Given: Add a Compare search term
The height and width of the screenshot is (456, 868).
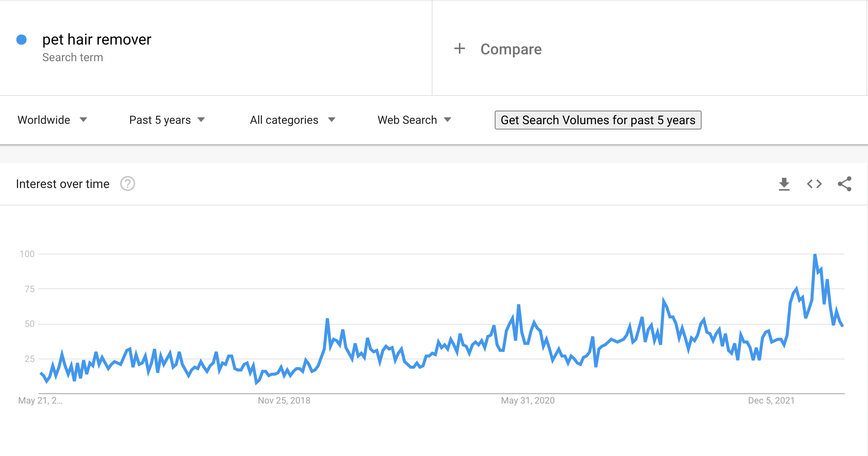Looking at the screenshot, I should tap(511, 49).
